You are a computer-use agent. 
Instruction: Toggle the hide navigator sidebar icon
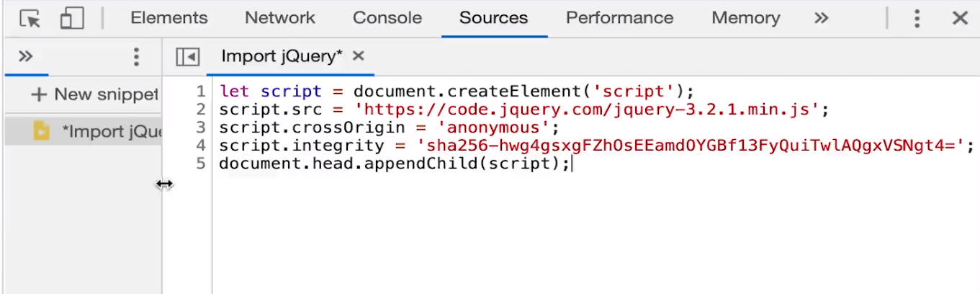187,56
